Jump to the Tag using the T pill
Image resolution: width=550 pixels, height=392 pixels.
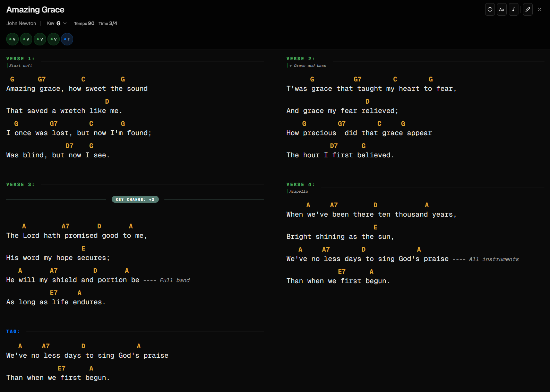tap(67, 39)
